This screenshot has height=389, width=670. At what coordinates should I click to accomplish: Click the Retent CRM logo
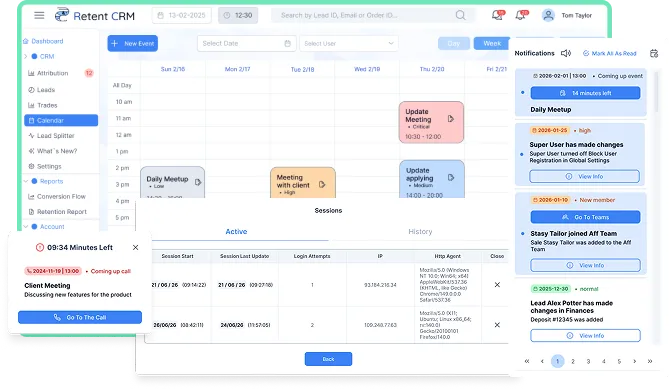click(x=95, y=15)
